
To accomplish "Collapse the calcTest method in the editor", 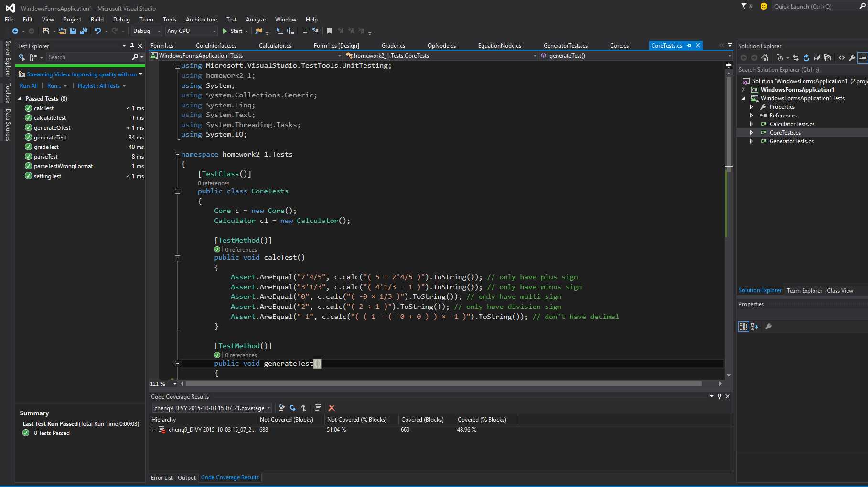I will click(x=178, y=258).
